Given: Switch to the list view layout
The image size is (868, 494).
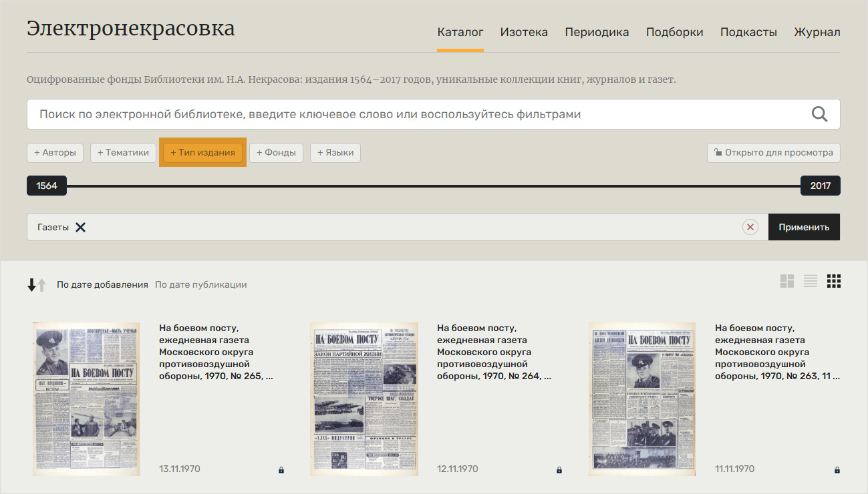Looking at the screenshot, I should pyautogui.click(x=811, y=282).
